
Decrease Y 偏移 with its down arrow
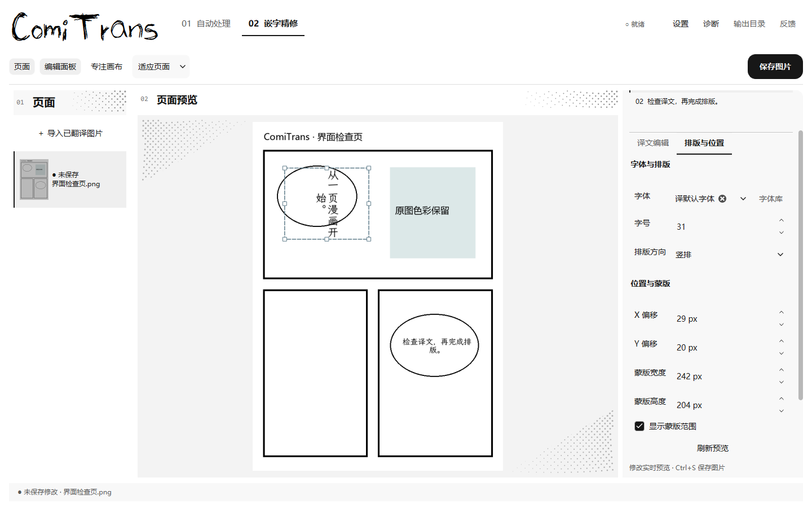point(781,353)
